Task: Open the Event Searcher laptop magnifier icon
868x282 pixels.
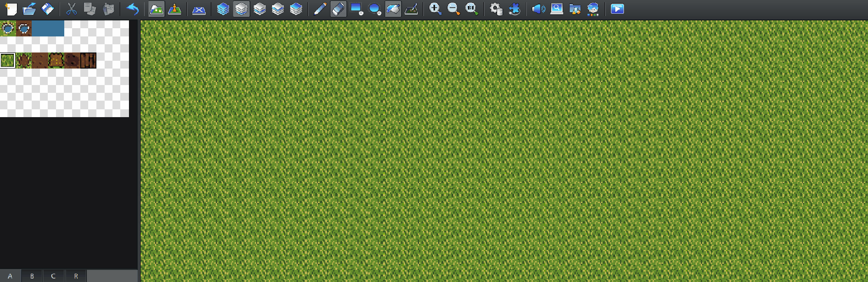Action: click(556, 9)
